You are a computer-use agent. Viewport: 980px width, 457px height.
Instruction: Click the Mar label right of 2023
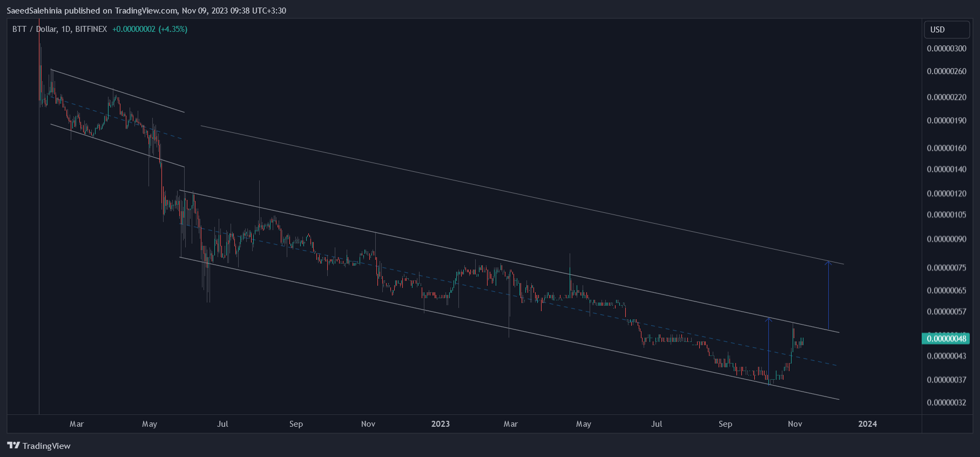click(x=510, y=424)
